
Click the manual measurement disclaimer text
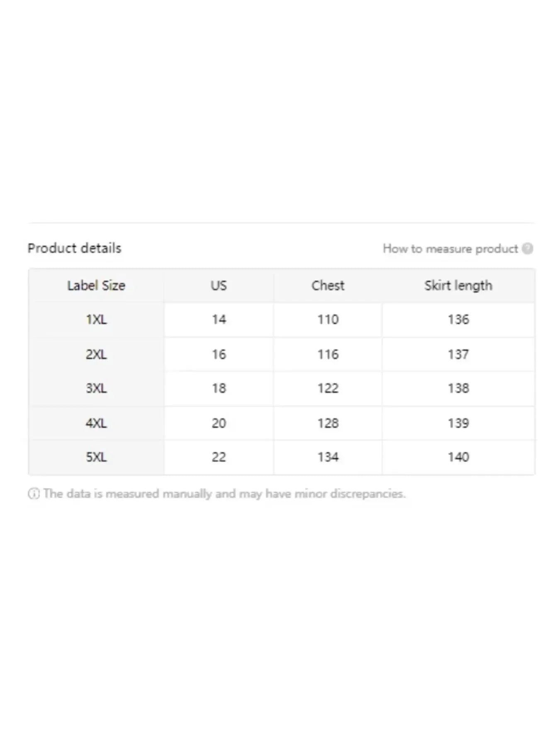[224, 493]
